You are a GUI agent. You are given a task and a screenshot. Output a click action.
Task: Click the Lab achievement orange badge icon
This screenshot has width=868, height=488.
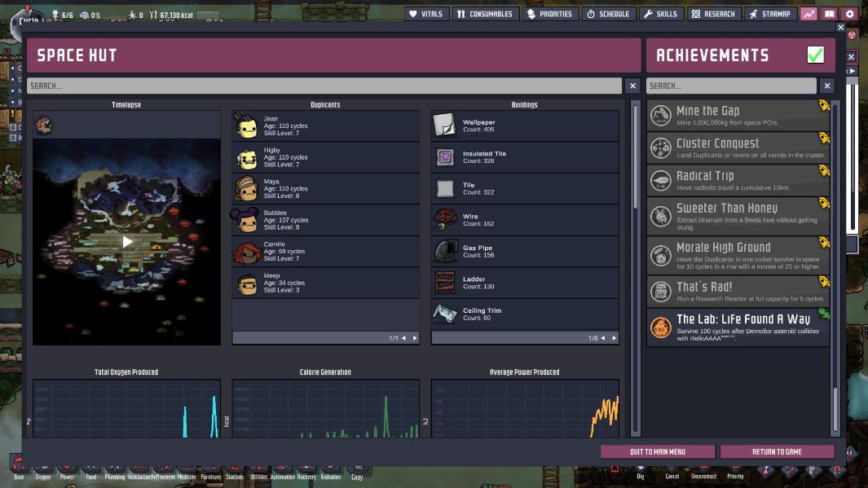pyautogui.click(x=660, y=328)
